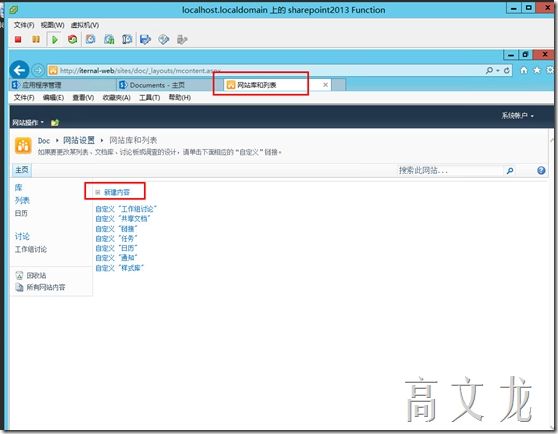
Task: Click the orange Doc site logo
Action: [23, 146]
